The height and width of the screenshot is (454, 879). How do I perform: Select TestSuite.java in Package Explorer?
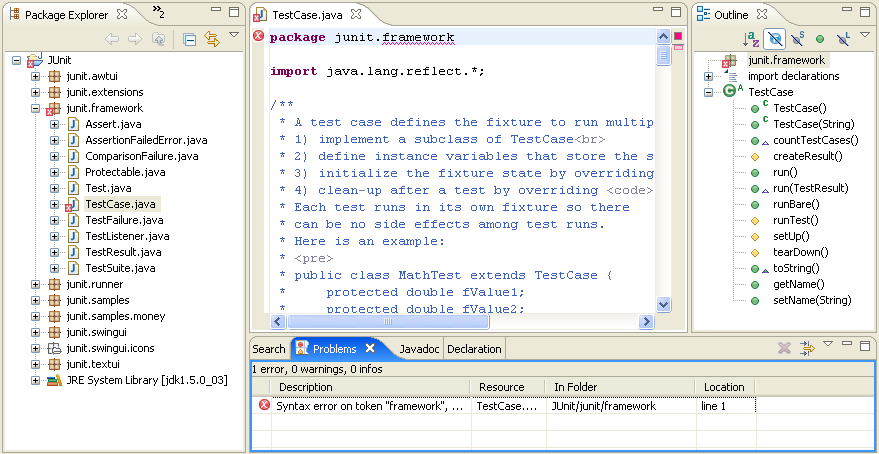point(120,268)
